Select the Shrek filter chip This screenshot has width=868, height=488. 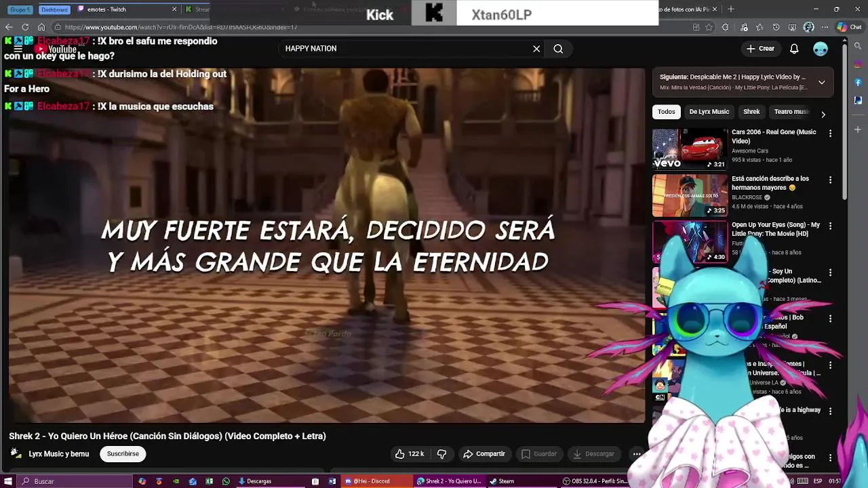751,112
